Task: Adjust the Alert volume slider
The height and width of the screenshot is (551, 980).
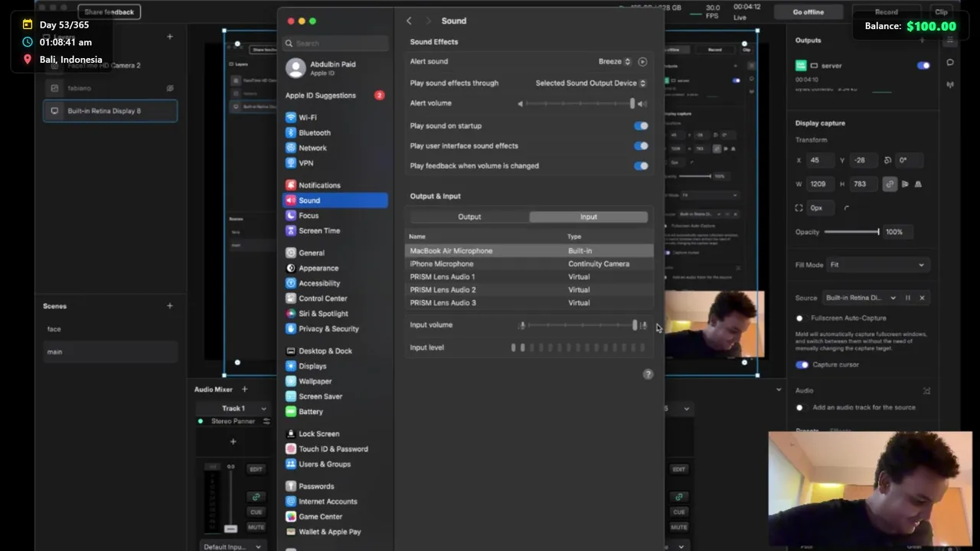Action: (582, 103)
